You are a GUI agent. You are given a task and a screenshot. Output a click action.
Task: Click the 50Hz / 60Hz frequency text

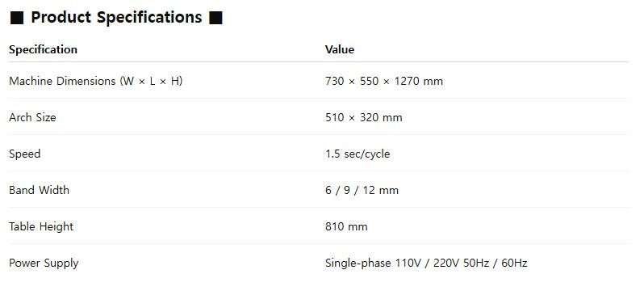(495, 263)
